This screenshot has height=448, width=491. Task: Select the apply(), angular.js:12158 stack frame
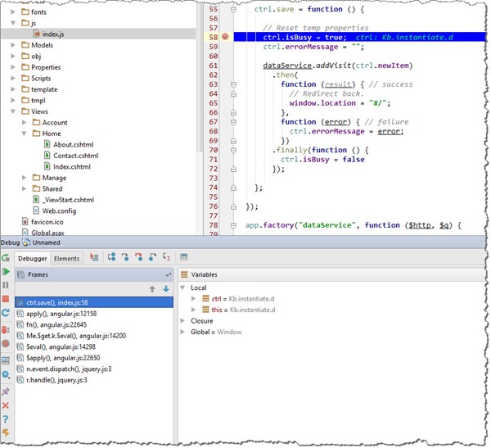pyautogui.click(x=63, y=314)
